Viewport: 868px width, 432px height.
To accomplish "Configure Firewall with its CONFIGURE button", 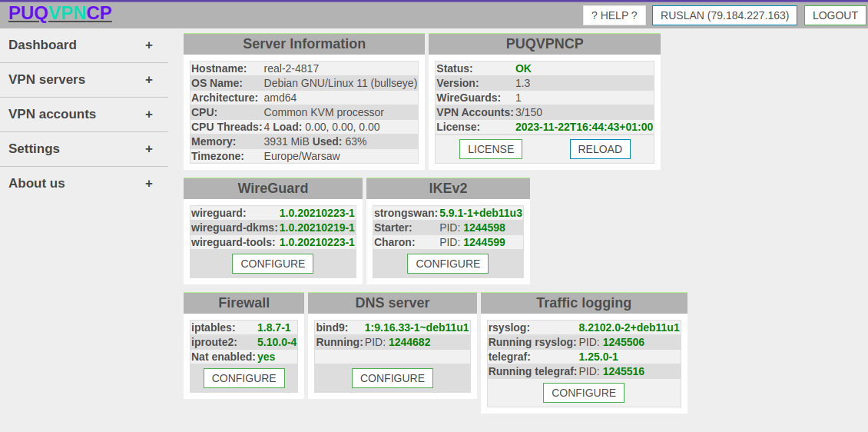I will (x=244, y=378).
